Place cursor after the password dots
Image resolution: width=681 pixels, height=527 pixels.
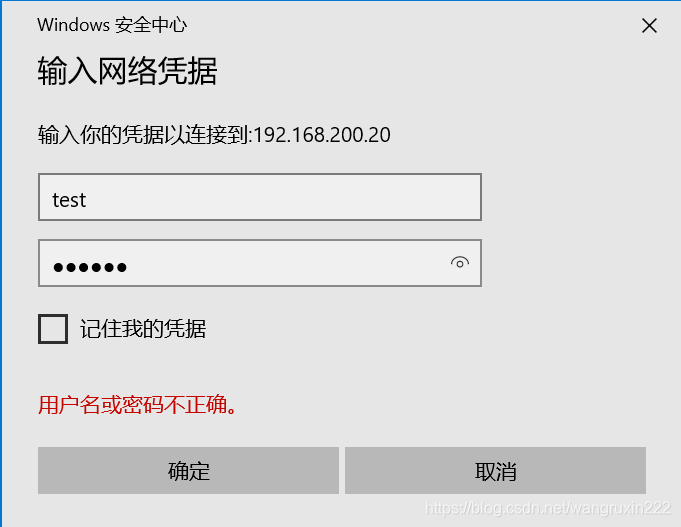pyautogui.click(x=129, y=266)
